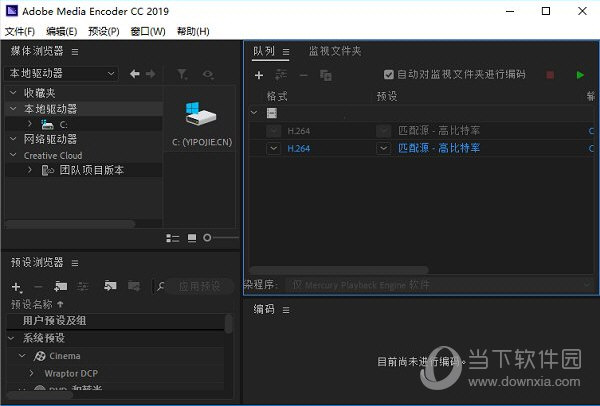Screen dimensions: 600x406
Task: Create a new preset group folder icon
Action: [x=60, y=286]
